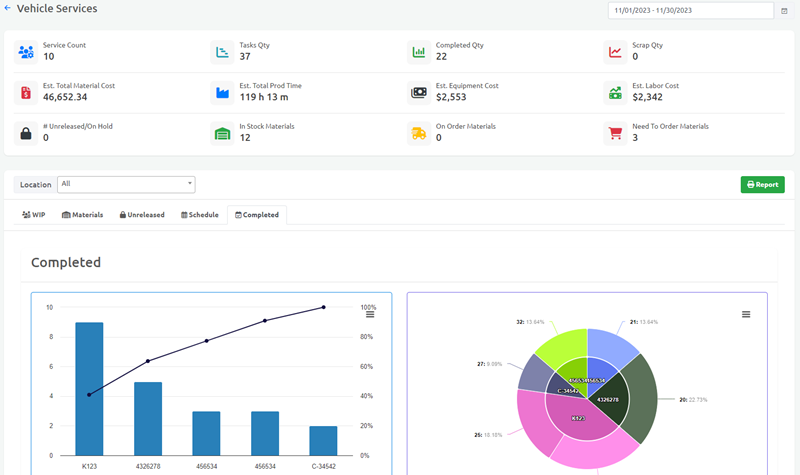Click the light blue outer pie slice labeled 21
The width and height of the screenshot is (800, 475).
coord(610,345)
